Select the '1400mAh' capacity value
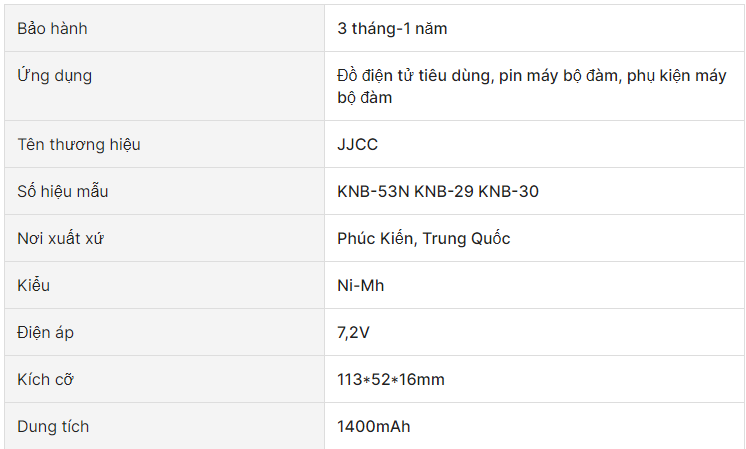Screen dimensions: 746x449 373,427
